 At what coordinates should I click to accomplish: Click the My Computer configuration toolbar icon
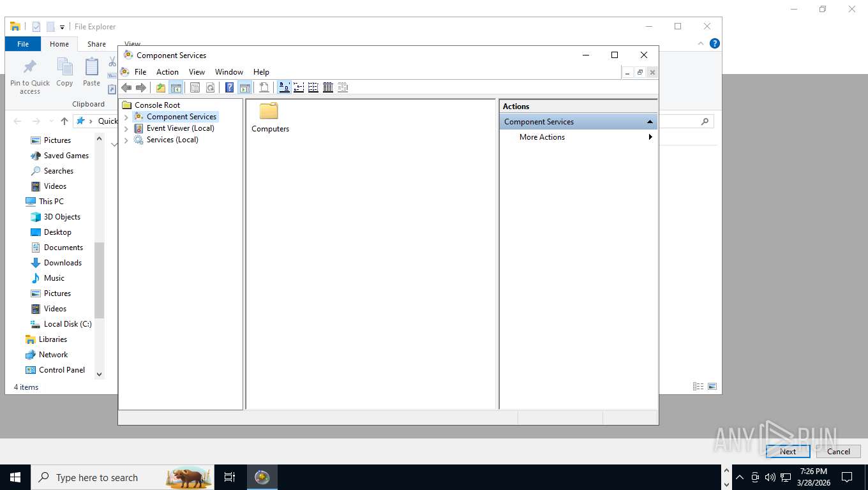click(x=264, y=87)
